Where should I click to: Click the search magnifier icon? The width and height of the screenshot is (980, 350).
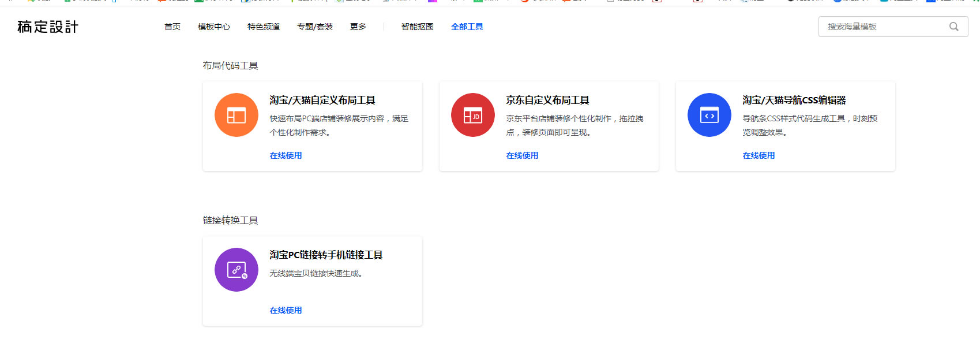pyautogui.click(x=954, y=27)
